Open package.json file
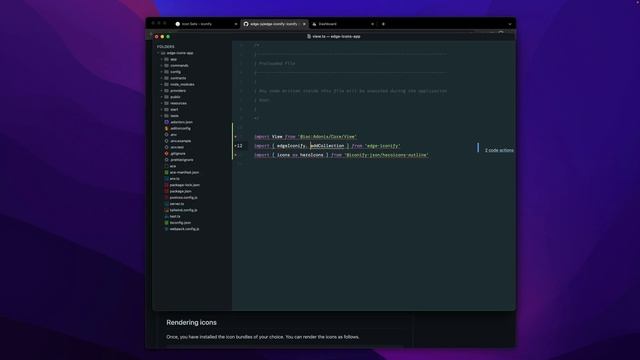The width and height of the screenshot is (640, 360). 180,191
